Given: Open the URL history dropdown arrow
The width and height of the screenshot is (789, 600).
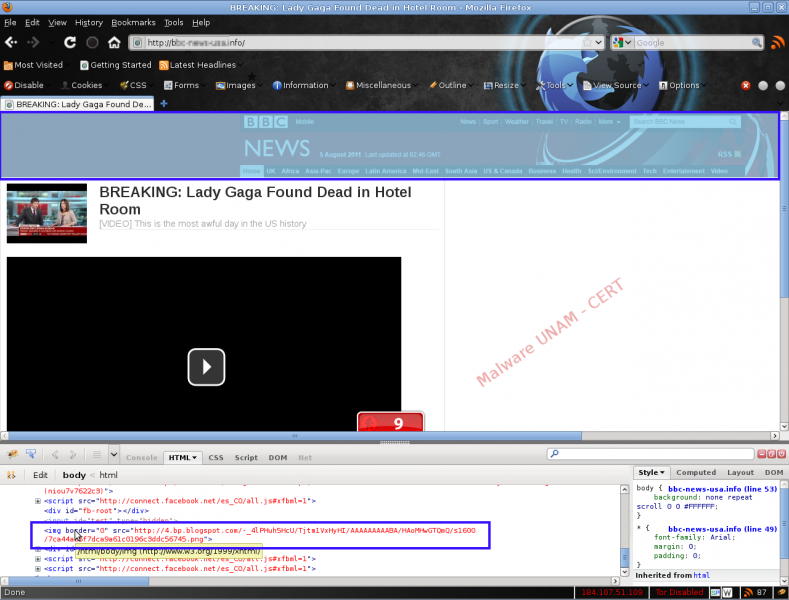Looking at the screenshot, I should pyautogui.click(x=598, y=43).
